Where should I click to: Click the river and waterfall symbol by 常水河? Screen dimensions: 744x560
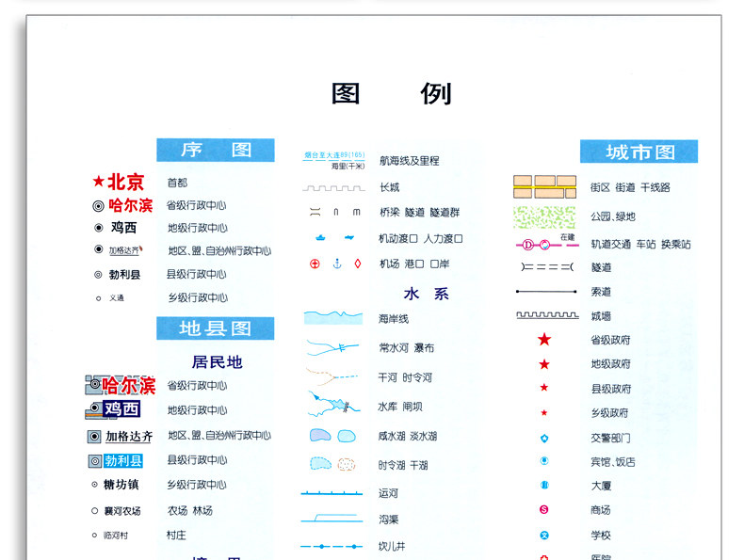pos(332,347)
